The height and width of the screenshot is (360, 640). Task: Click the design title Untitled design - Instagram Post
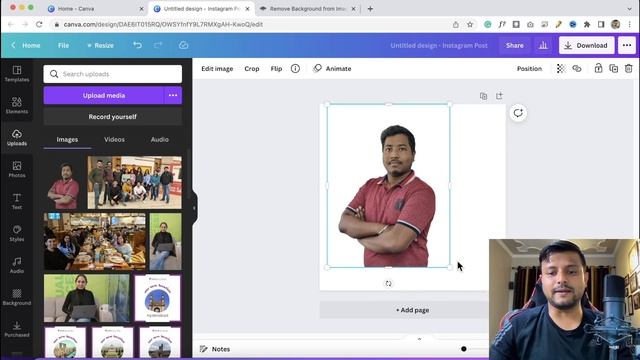point(439,45)
